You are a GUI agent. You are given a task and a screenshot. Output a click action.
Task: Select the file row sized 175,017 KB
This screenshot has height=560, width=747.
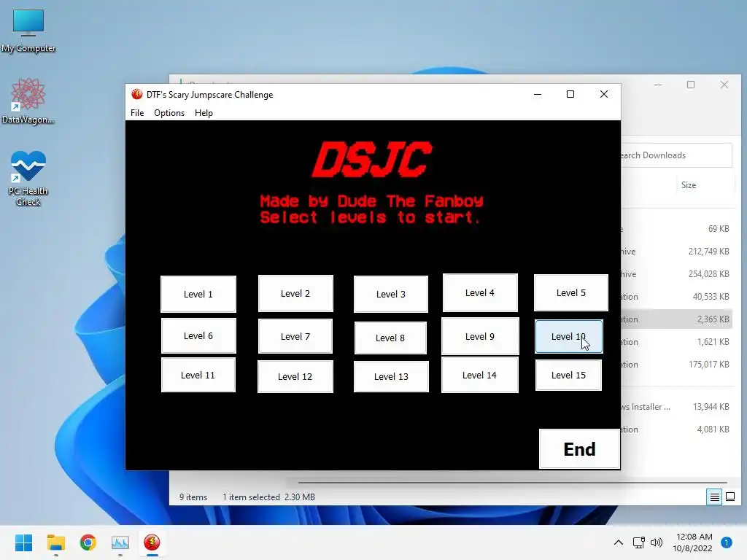(x=676, y=365)
